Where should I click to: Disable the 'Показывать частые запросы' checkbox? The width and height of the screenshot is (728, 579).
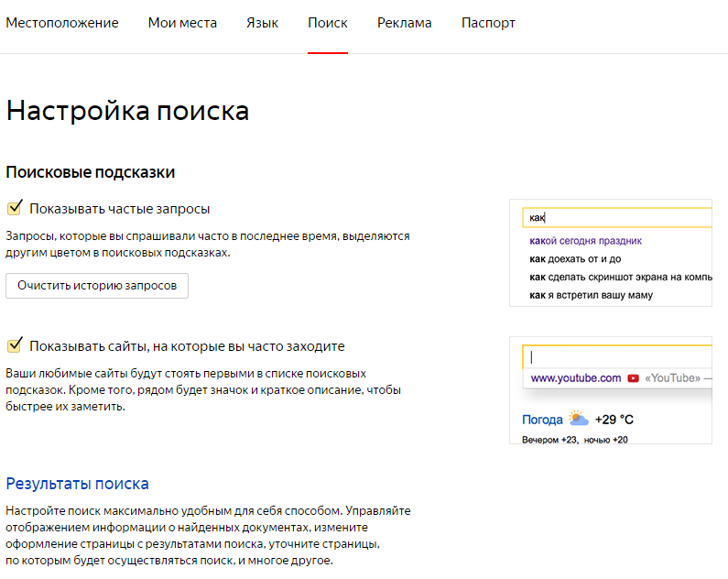point(15,209)
